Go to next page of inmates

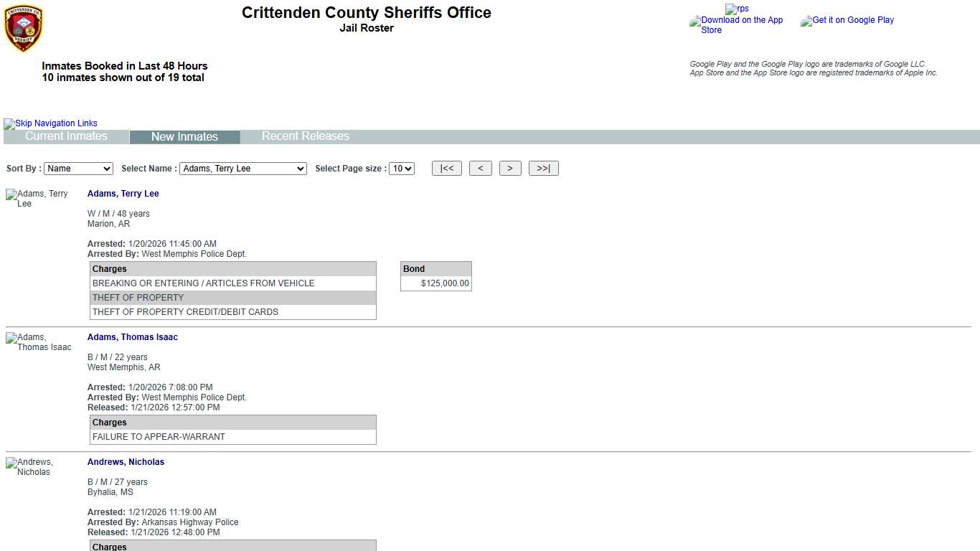(509, 169)
